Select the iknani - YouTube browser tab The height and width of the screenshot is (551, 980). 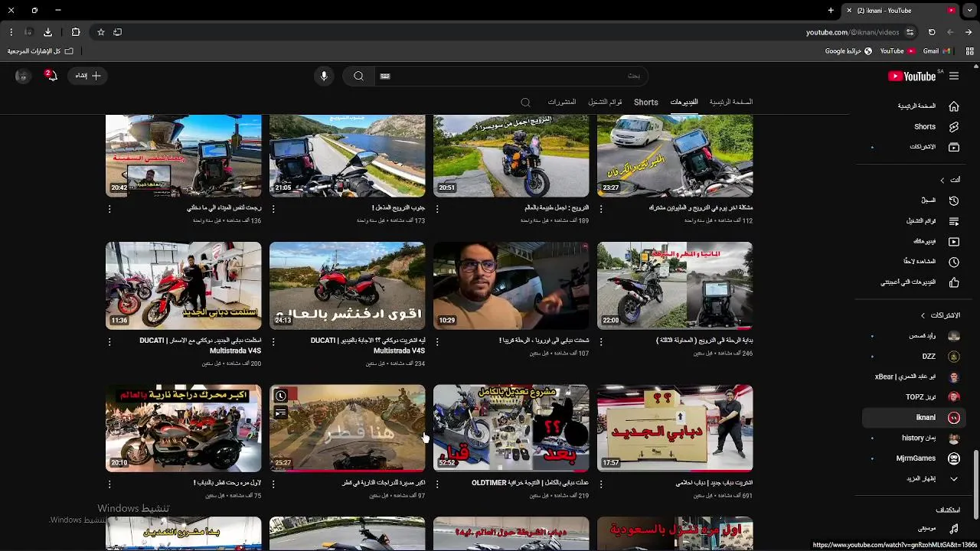coord(900,11)
